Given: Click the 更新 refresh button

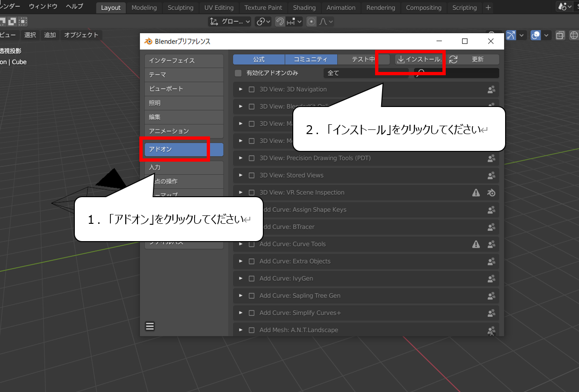Looking at the screenshot, I should [x=474, y=59].
